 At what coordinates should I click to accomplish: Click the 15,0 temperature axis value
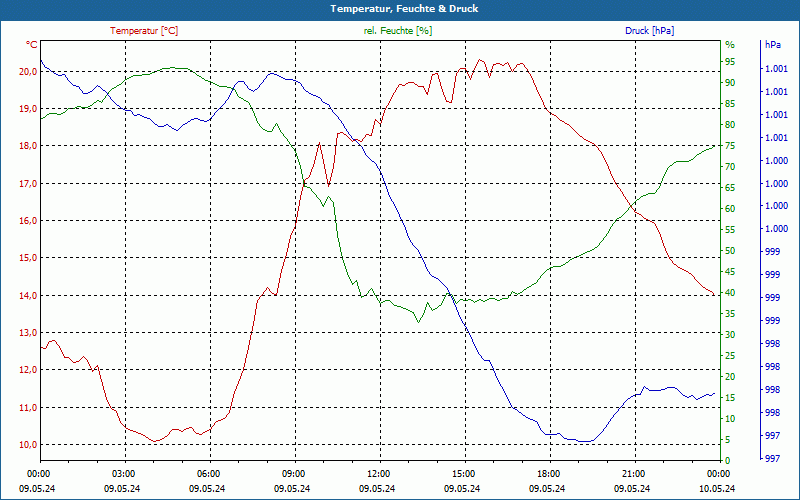[28, 258]
